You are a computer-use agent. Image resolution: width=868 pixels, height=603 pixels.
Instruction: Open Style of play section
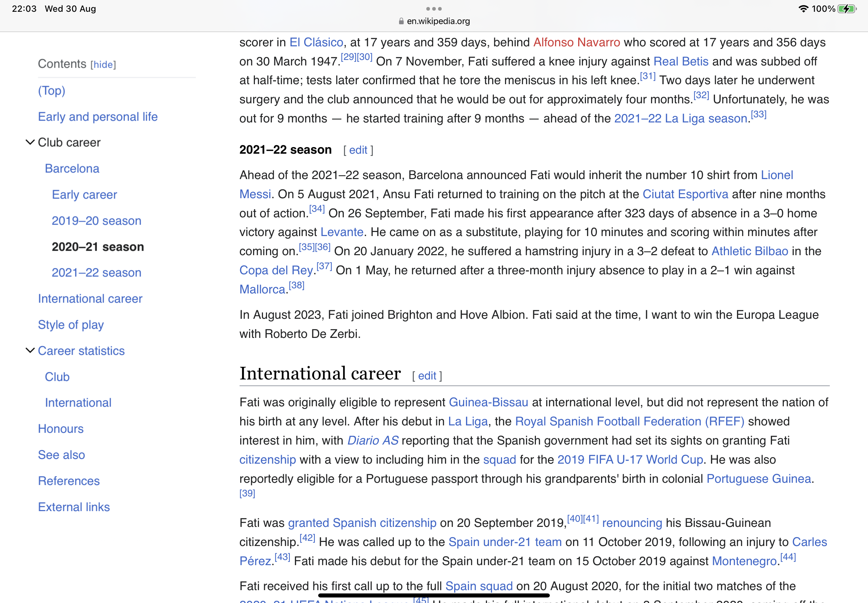click(71, 325)
